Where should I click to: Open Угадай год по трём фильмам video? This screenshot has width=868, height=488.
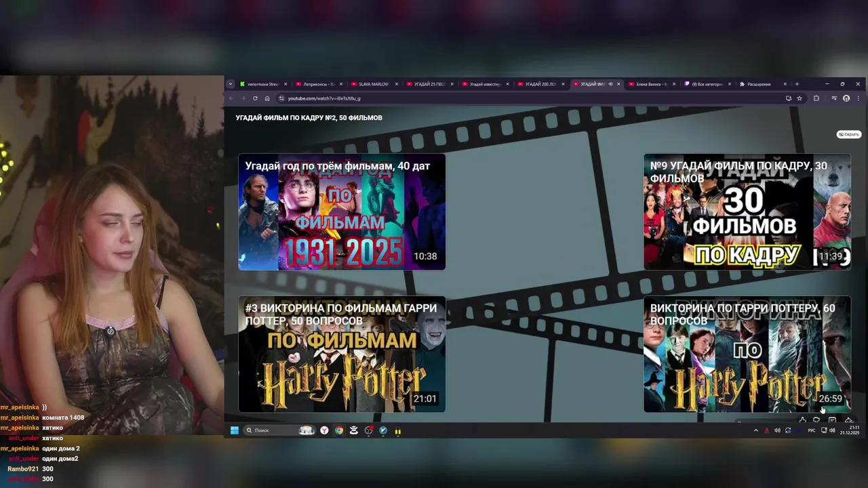pos(342,211)
